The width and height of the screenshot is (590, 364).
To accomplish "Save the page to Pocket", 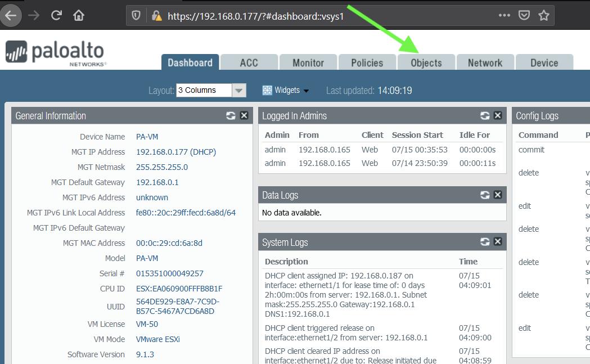I will click(524, 15).
